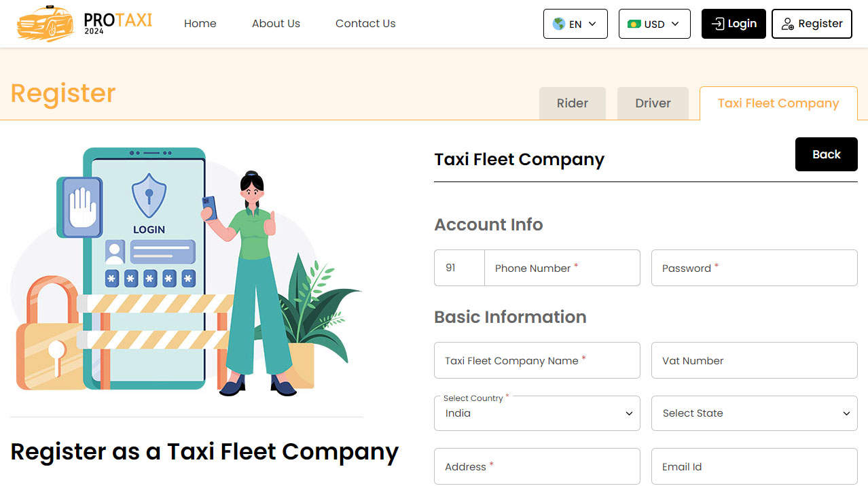Click the login arrow icon
Viewport: 868px width, 486px height.
pos(717,24)
